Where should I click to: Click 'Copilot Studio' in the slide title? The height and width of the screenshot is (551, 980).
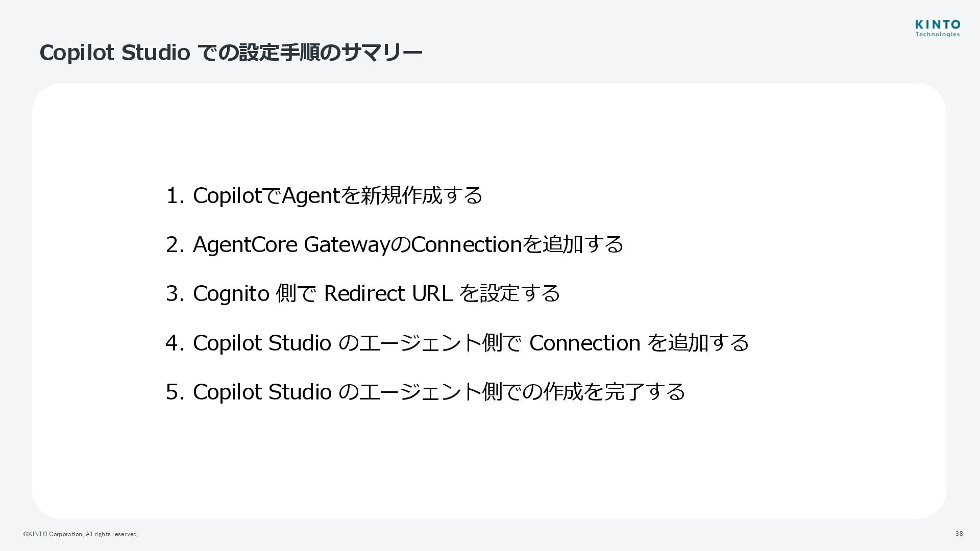114,53
